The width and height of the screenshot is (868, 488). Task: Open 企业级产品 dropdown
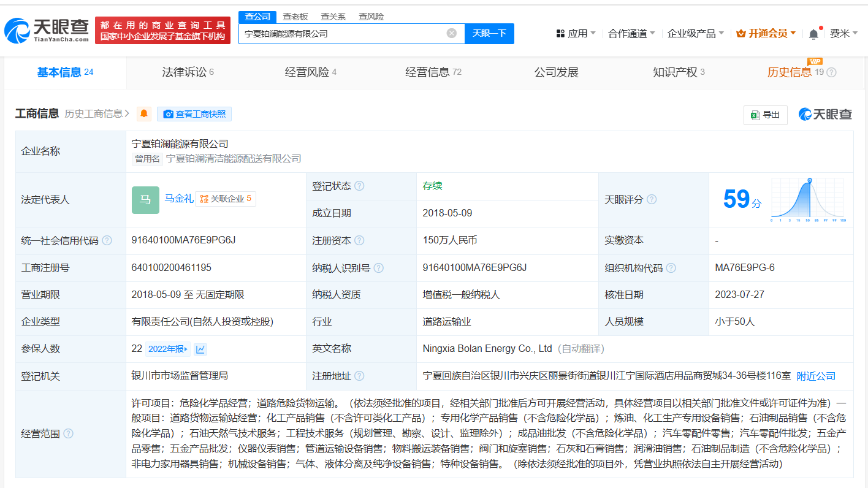click(696, 33)
